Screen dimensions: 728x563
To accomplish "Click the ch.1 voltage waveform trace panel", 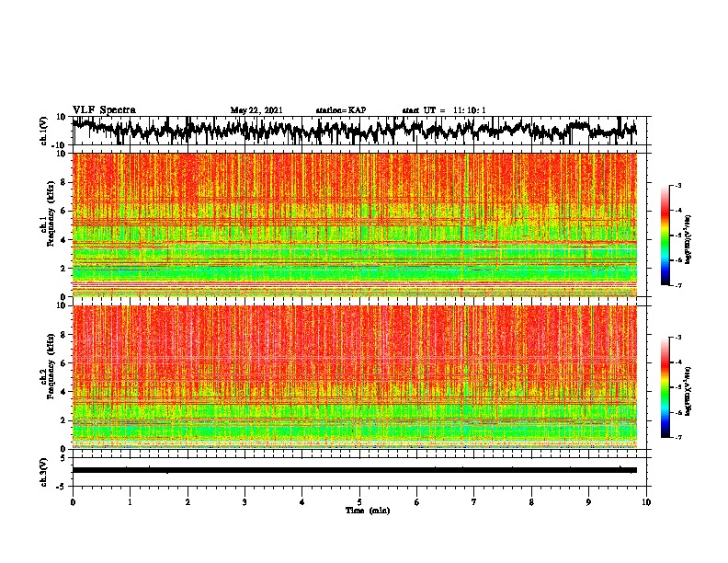I will [x=359, y=131].
